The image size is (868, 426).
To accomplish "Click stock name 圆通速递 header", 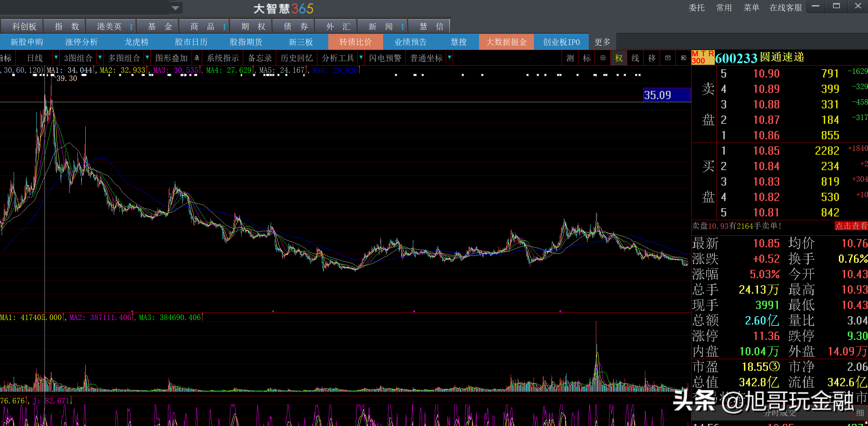I will tap(782, 57).
